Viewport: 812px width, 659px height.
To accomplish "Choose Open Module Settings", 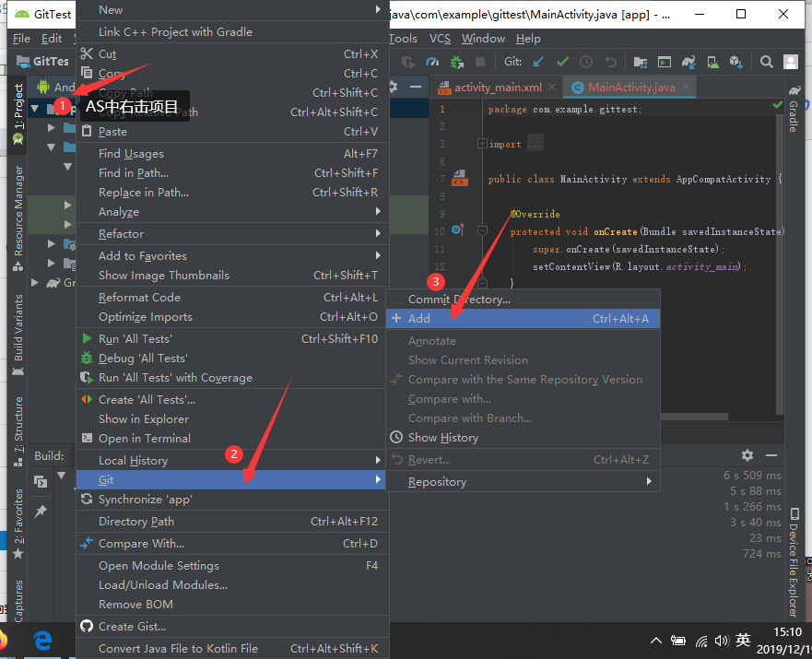I will tap(231, 565).
